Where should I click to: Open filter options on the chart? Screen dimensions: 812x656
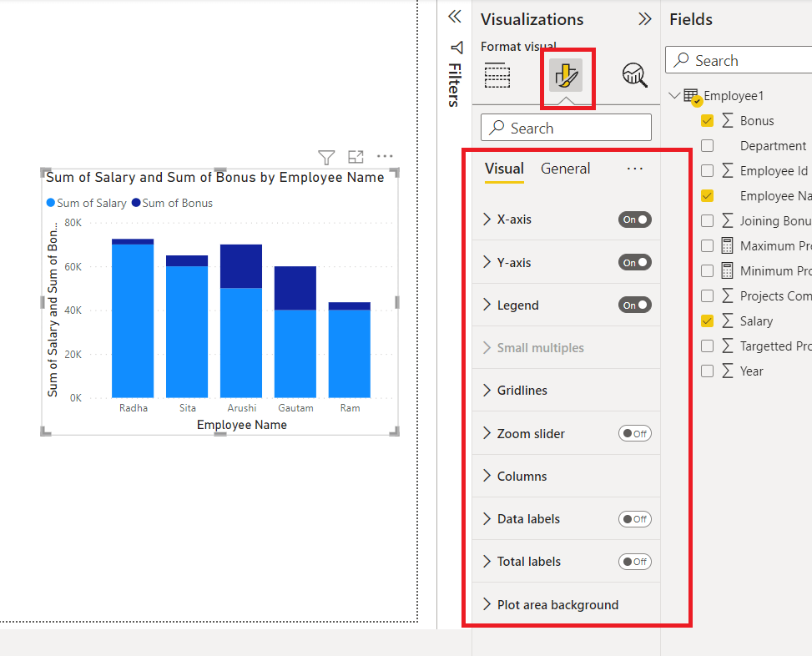[325, 157]
